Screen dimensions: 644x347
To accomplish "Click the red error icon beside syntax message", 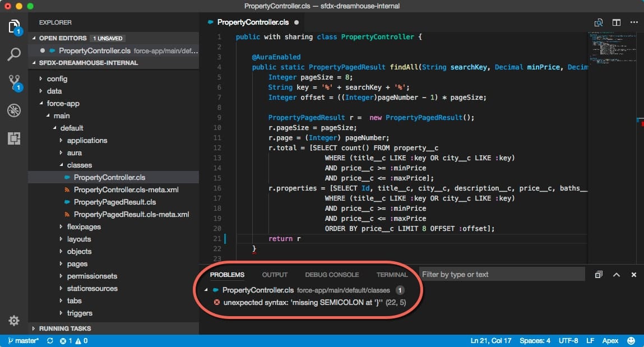I will (x=217, y=302).
